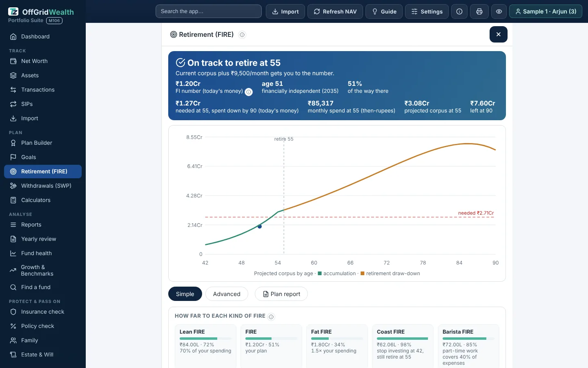
Task: Click the Lean FIRE card
Action: pos(205,346)
